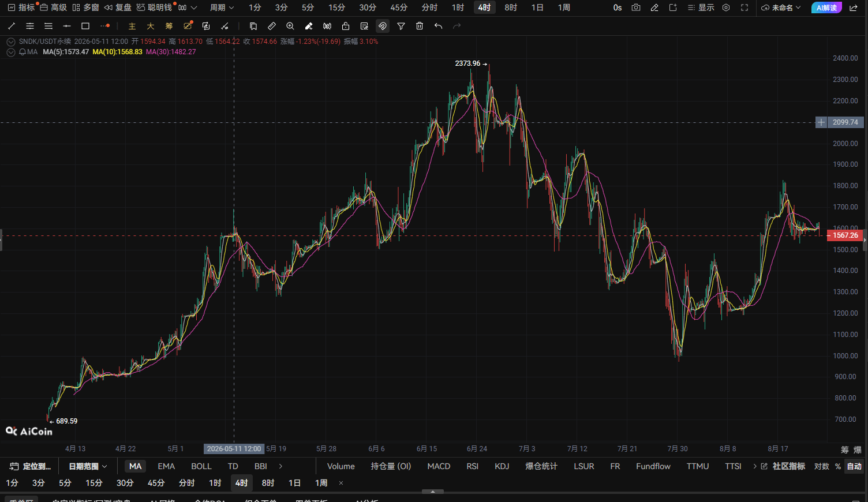Select the 8时 timeframe in top bar

tap(511, 8)
